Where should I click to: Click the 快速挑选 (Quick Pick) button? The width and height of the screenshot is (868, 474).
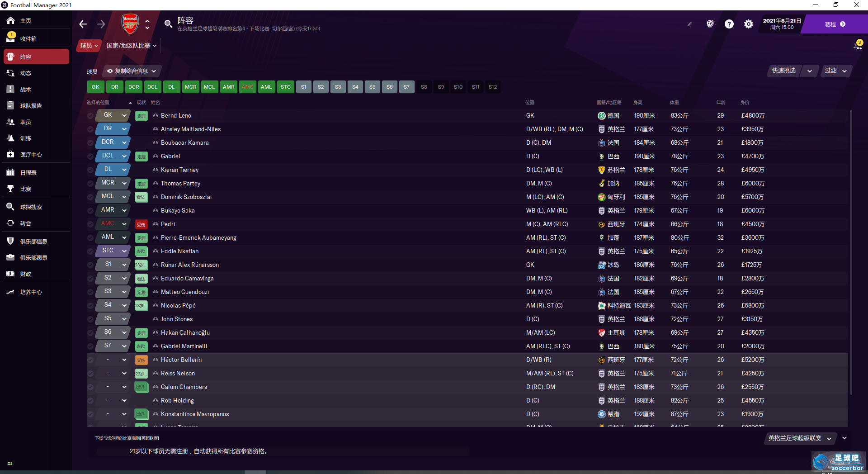pyautogui.click(x=783, y=71)
